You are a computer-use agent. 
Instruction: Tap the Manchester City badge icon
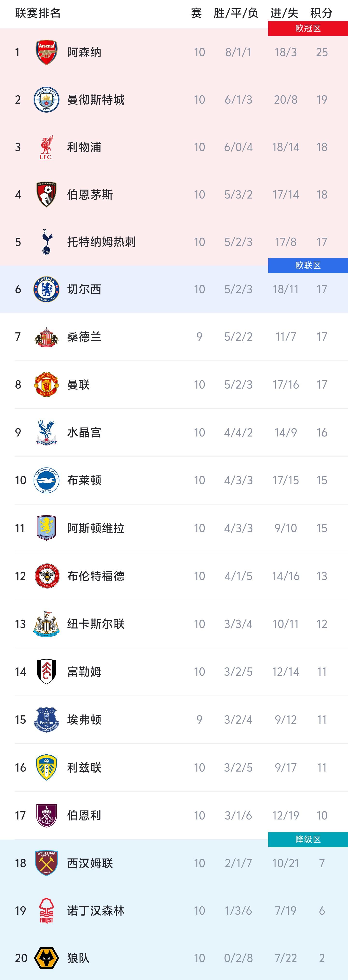coord(46,100)
